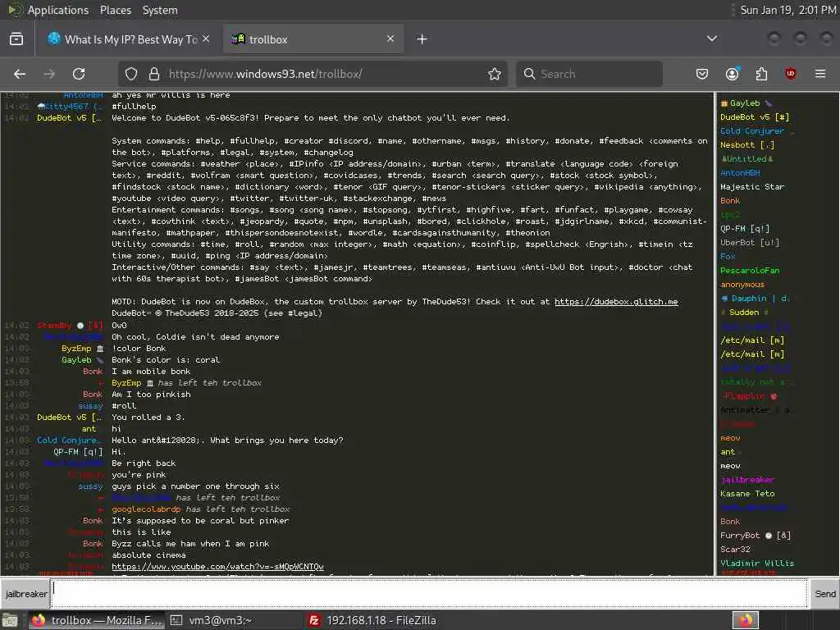The width and height of the screenshot is (840, 630).
Task: Click the message 'absolute cinema'
Action: point(148,555)
